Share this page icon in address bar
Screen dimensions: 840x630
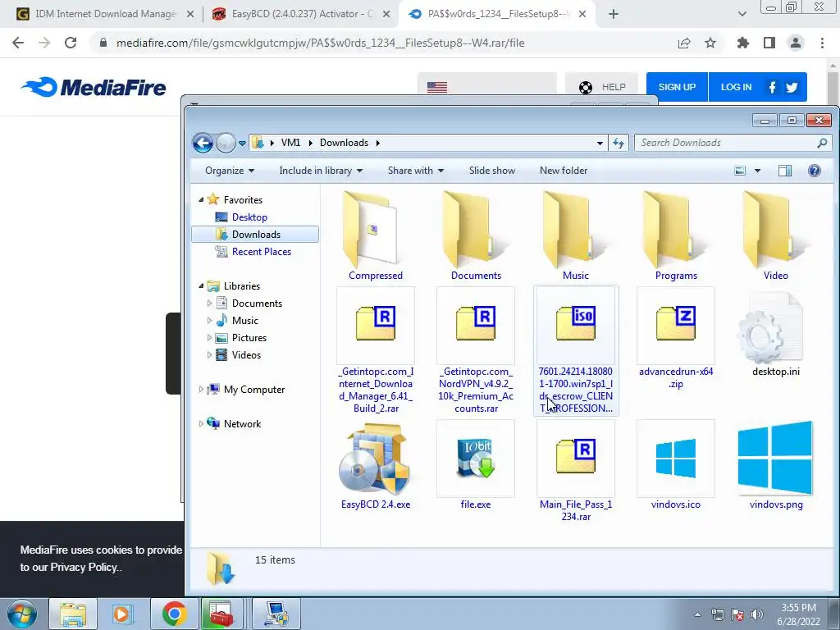[x=683, y=43]
